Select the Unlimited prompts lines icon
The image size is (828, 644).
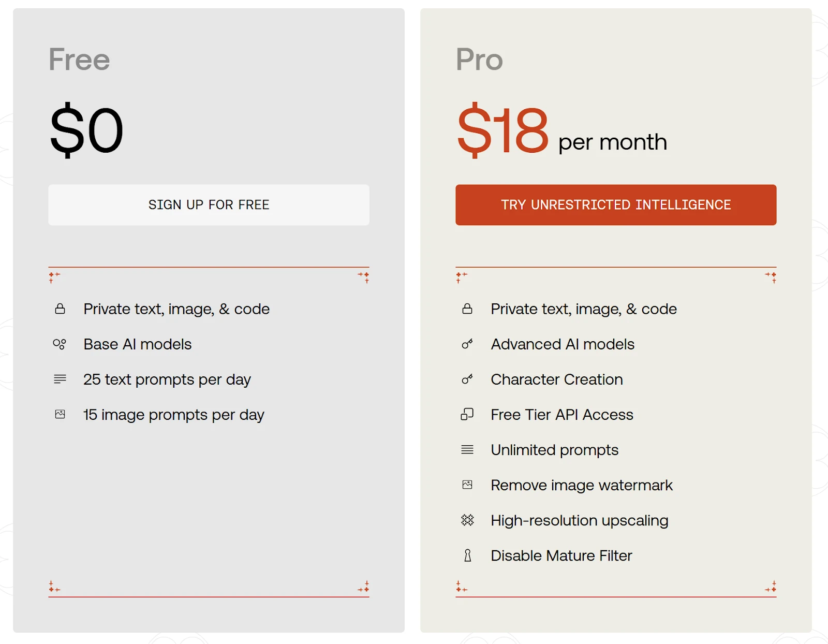coord(467,450)
